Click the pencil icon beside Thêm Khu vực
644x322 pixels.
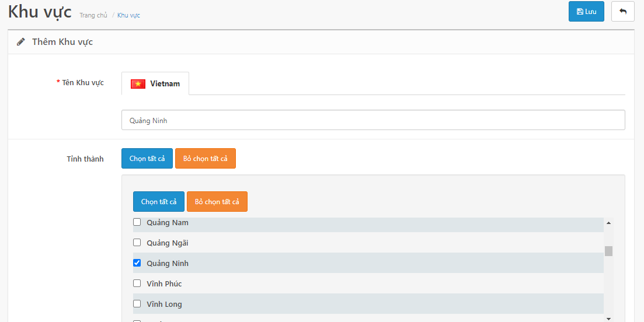click(x=20, y=42)
